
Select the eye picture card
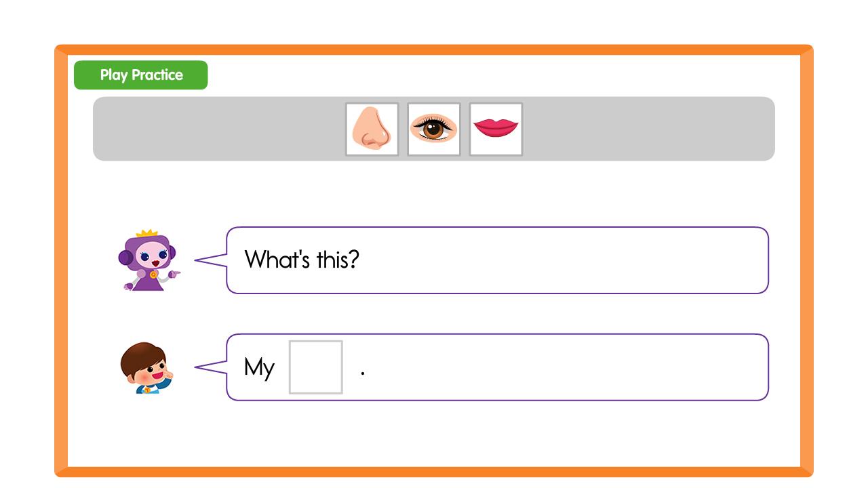434,129
